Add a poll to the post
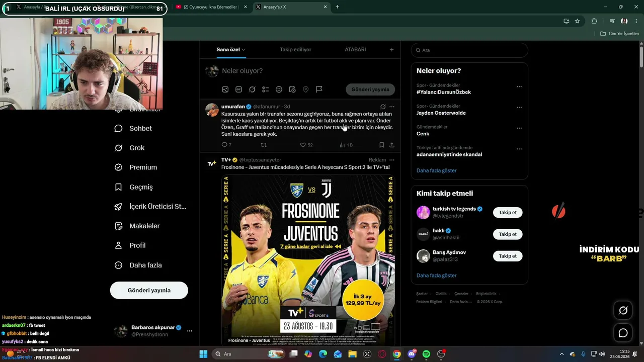This screenshot has height=362, width=644. click(266, 89)
